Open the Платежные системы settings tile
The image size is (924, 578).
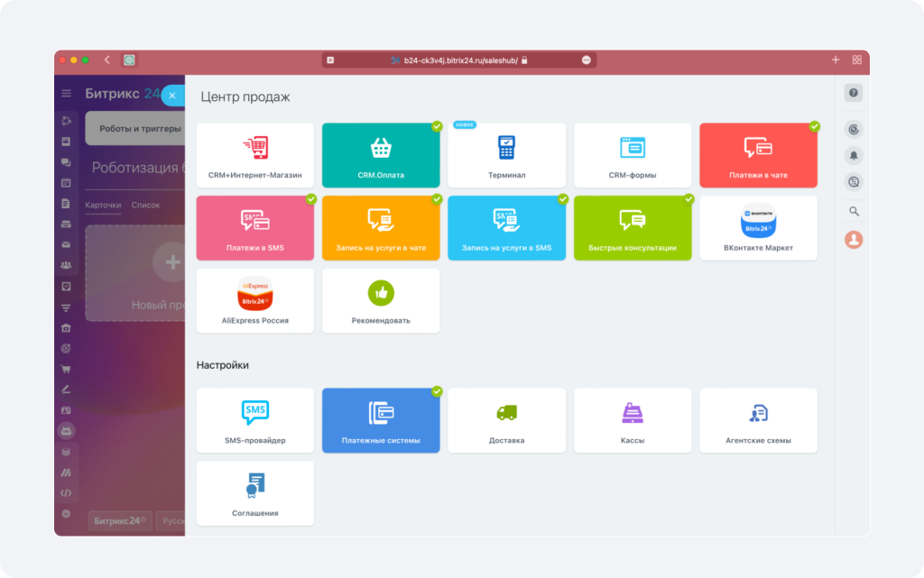[381, 420]
